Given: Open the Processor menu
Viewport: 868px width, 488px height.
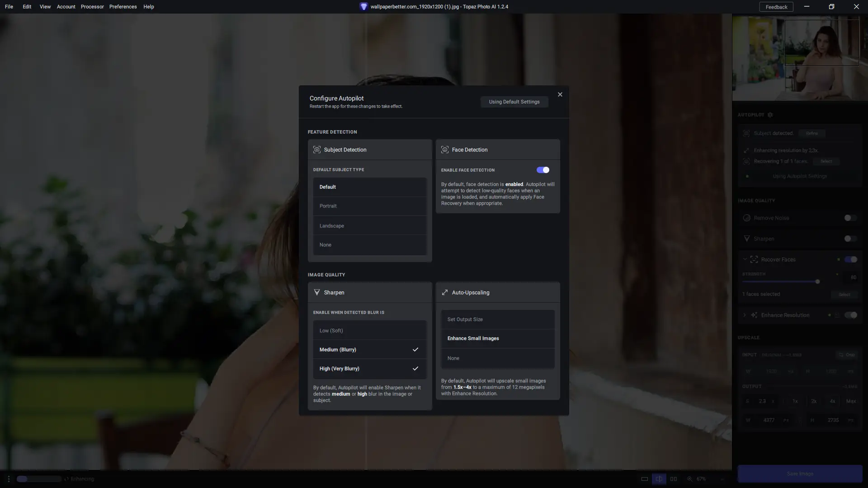Looking at the screenshot, I should pyautogui.click(x=92, y=7).
